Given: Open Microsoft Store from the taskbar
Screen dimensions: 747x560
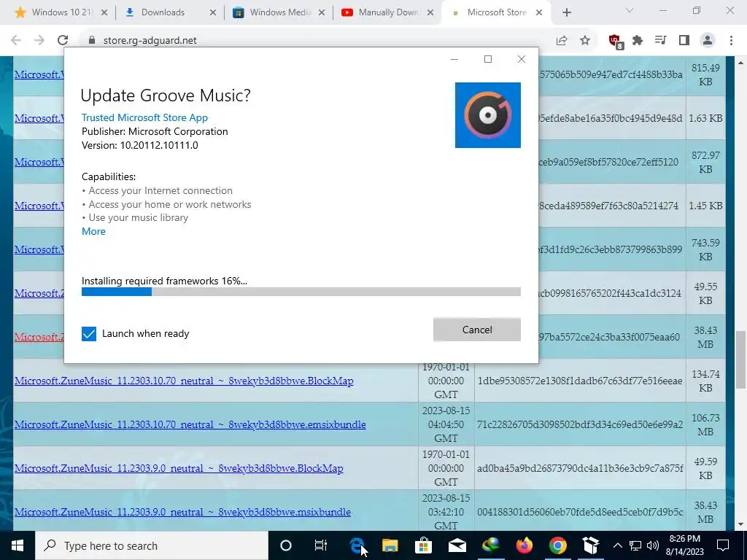Looking at the screenshot, I should 423,545.
